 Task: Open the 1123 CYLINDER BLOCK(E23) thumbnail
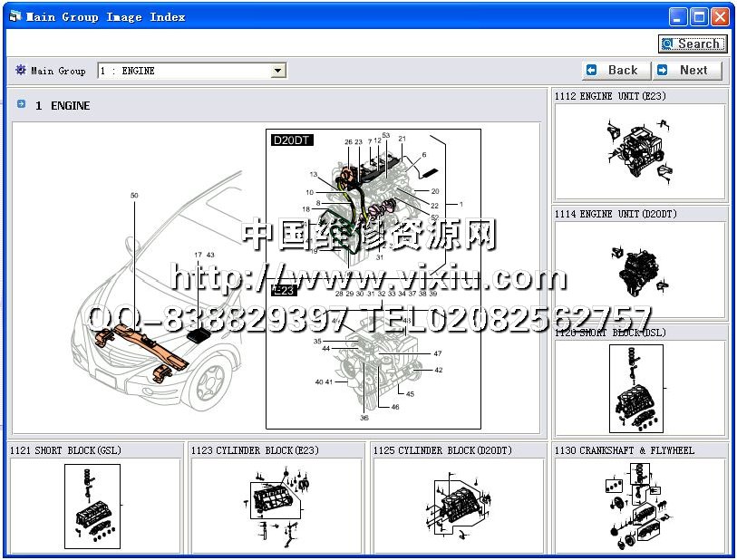pyautogui.click(x=276, y=505)
